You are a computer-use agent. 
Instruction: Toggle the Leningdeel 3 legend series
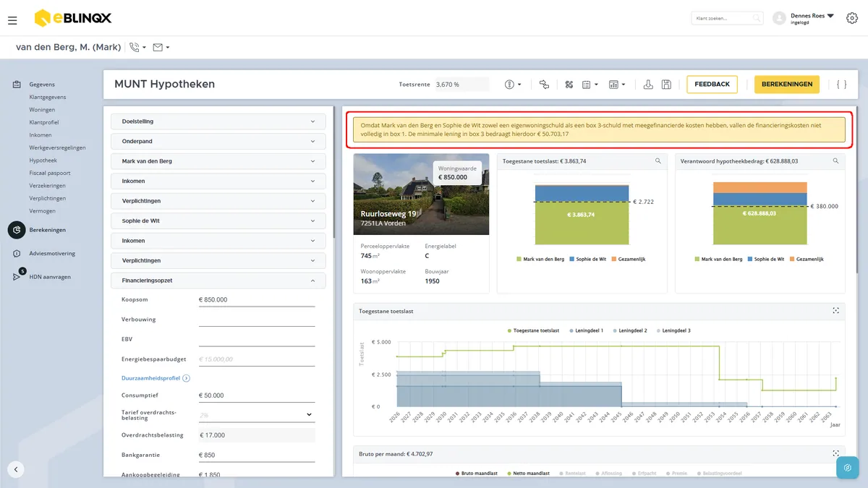pos(673,330)
